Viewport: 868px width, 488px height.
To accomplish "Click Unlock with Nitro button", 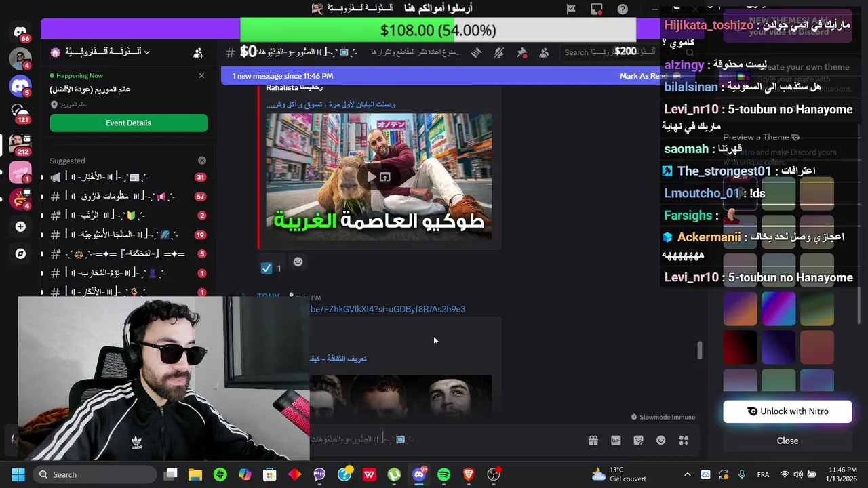I will (x=787, y=411).
